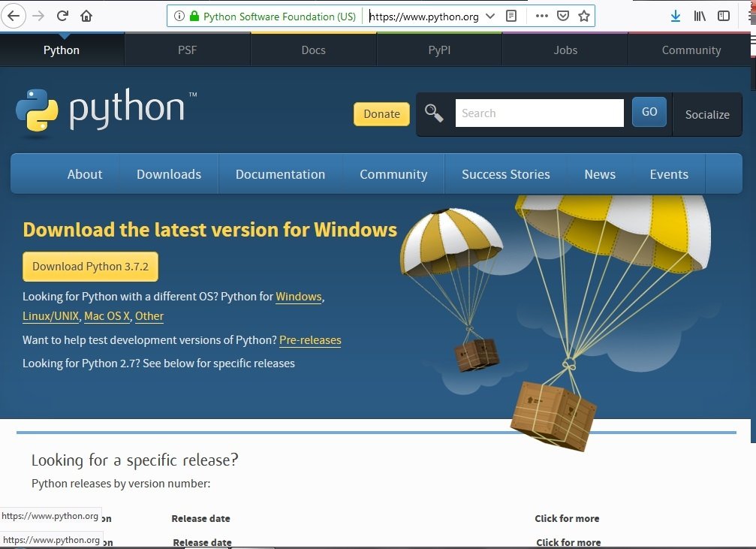The height and width of the screenshot is (549, 756).
Task: Click the browser Forward arrow button
Action: 38,16
